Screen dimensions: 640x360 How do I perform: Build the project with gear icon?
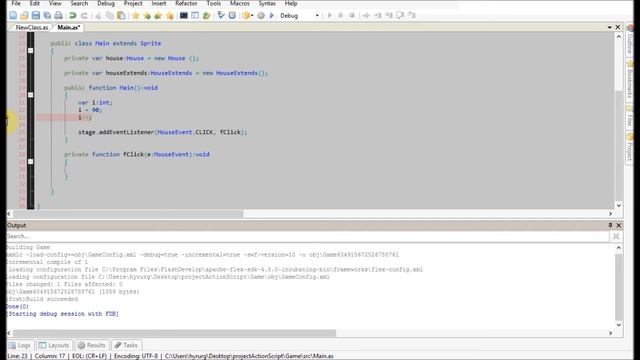(245, 16)
